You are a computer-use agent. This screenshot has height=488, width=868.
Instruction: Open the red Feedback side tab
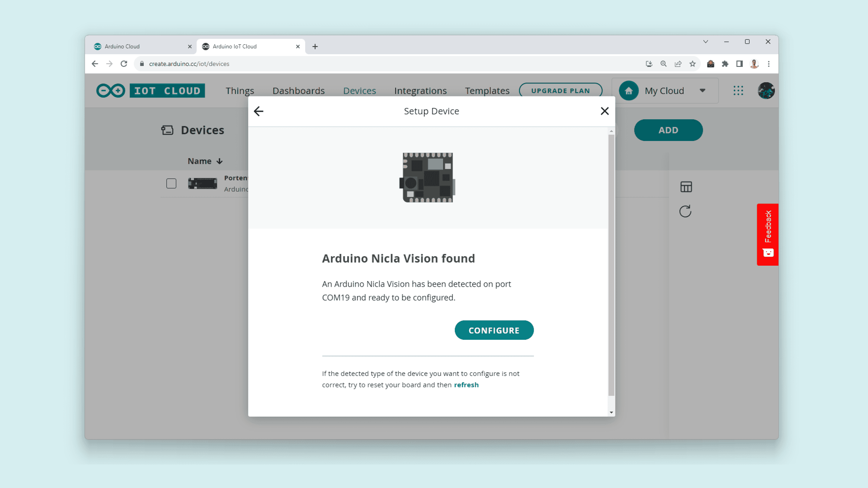[x=767, y=234]
